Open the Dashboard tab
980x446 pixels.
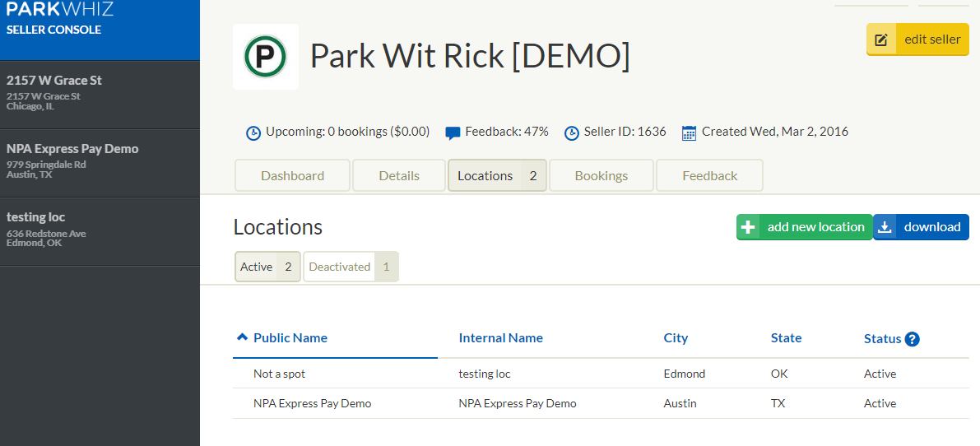[x=292, y=175]
